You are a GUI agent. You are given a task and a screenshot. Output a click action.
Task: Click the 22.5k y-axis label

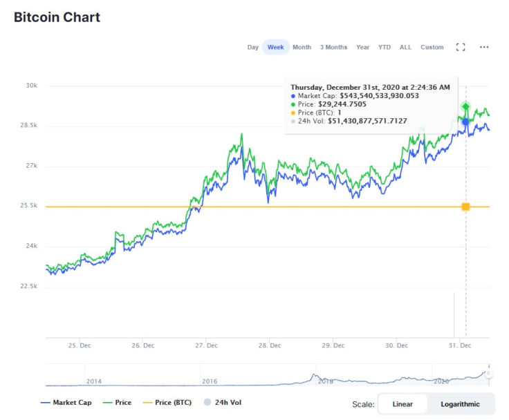tap(29, 286)
